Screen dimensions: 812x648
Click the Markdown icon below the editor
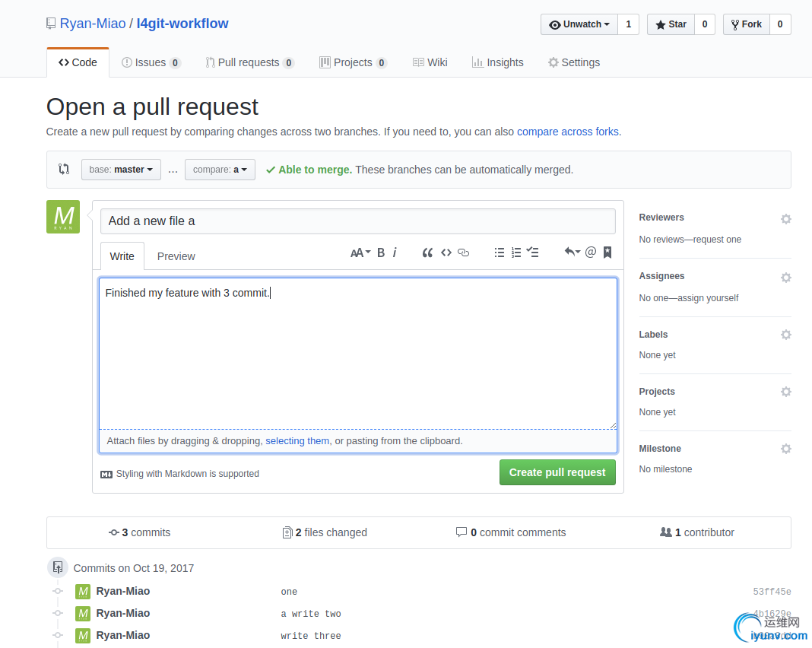106,475
